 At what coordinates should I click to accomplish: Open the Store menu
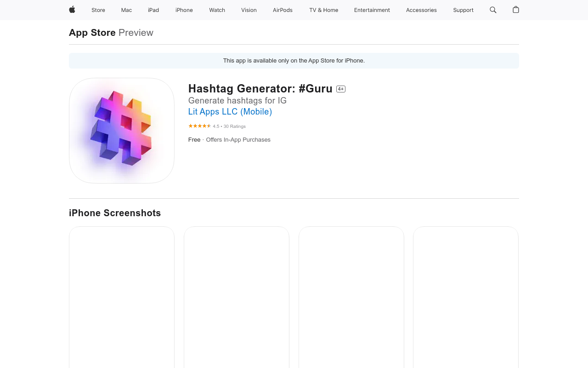98,10
